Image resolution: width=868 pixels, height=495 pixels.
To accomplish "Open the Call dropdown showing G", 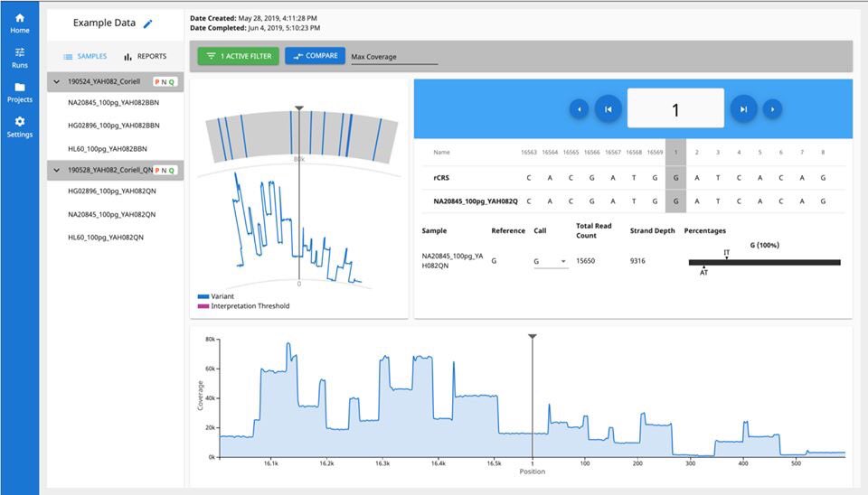I will [x=551, y=262].
